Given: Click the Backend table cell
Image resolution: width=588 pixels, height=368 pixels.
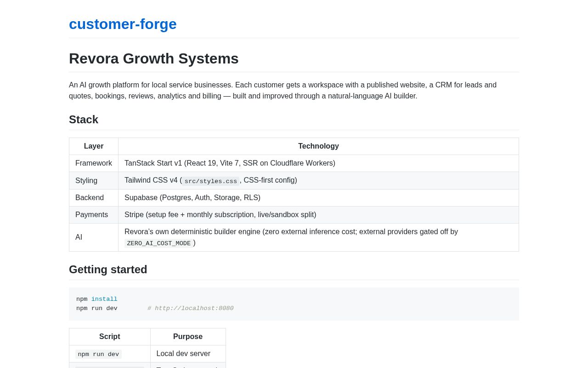Looking at the screenshot, I should coord(94,198).
